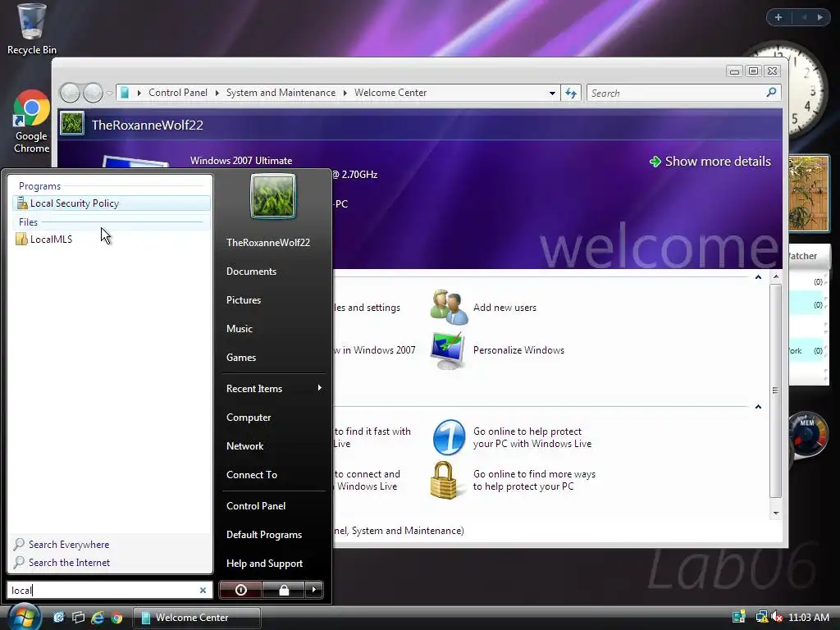This screenshot has height=630, width=840.
Task: Click Switch between windows quick launch icon
Action: tap(78, 617)
